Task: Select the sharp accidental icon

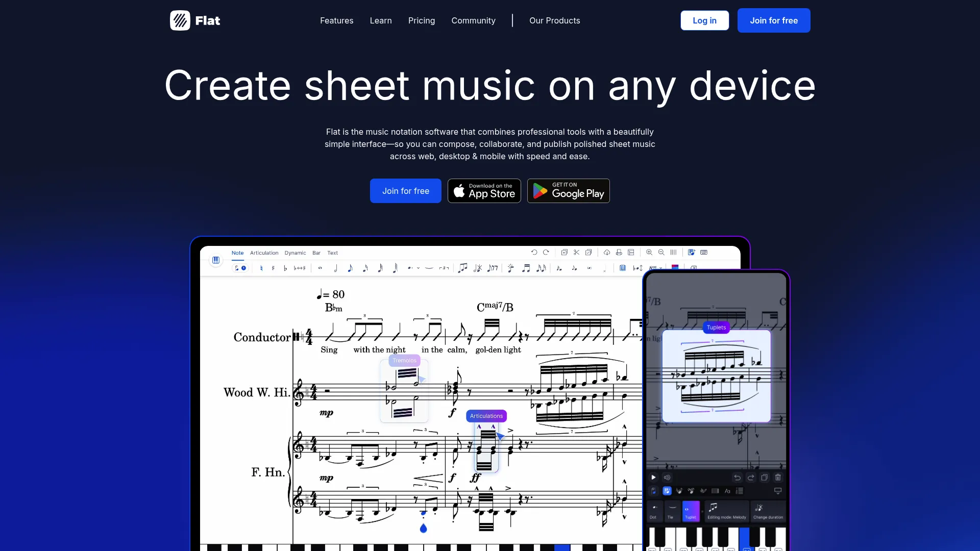Action: pyautogui.click(x=273, y=268)
